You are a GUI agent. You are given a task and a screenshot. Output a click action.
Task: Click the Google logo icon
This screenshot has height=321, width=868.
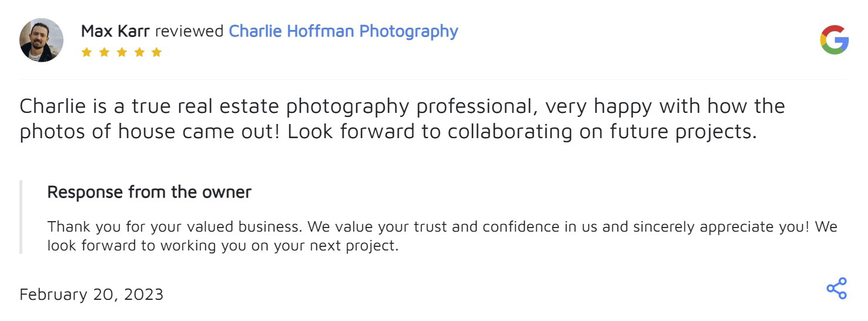(834, 40)
